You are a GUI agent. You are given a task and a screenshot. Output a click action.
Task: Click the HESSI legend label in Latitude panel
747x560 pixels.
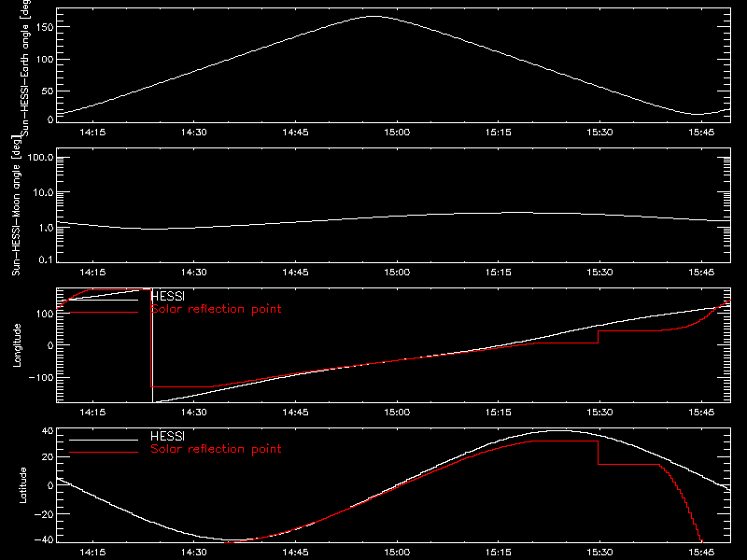[168, 436]
